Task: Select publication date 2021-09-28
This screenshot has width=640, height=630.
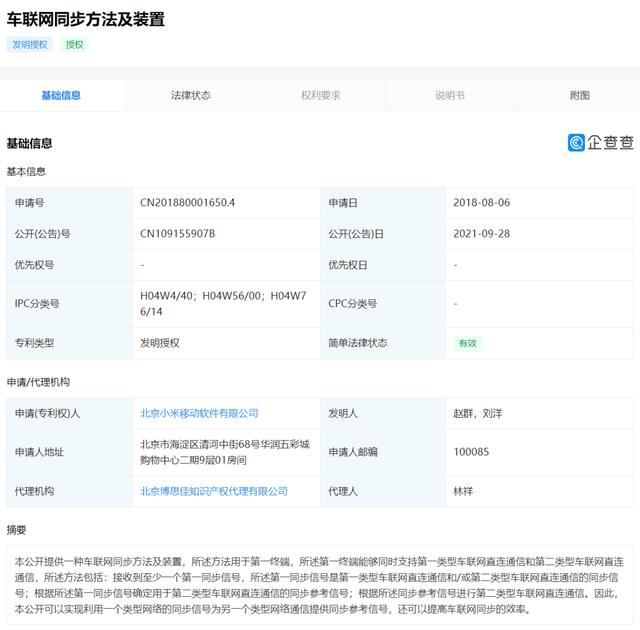Action: [x=482, y=234]
